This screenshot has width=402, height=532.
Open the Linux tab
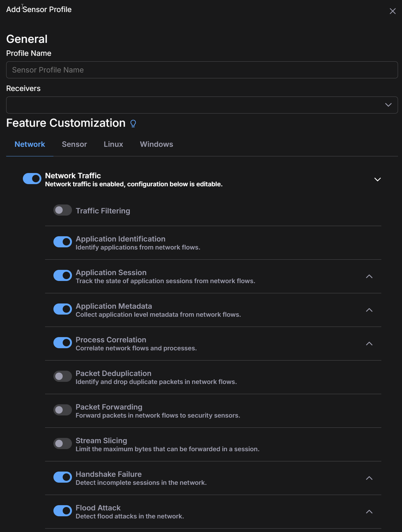113,144
